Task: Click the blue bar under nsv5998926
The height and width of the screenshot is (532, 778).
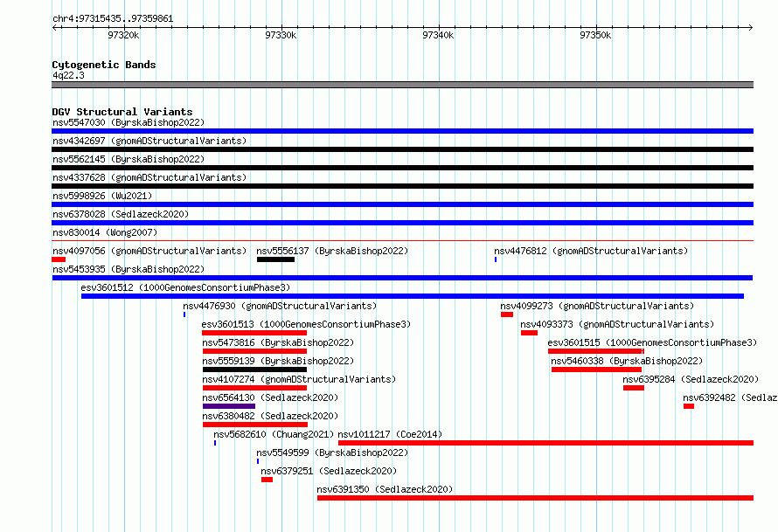Action: [x=402, y=204]
